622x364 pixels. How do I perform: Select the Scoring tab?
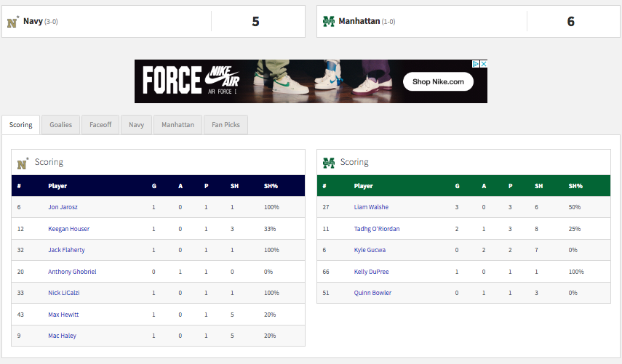click(x=20, y=125)
